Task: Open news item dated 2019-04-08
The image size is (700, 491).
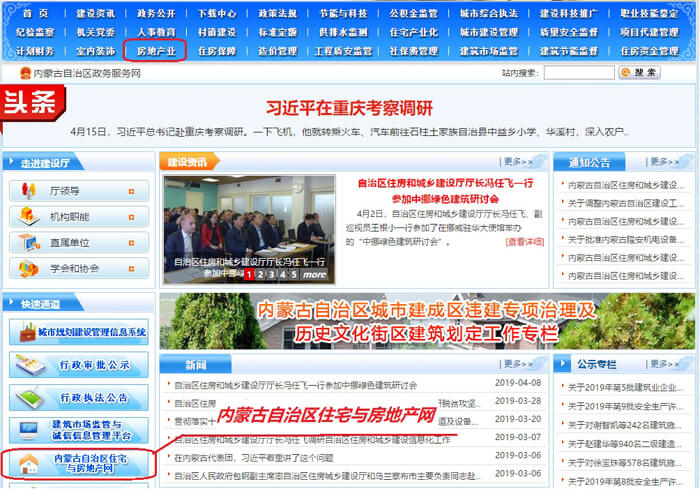Action: coord(296,385)
